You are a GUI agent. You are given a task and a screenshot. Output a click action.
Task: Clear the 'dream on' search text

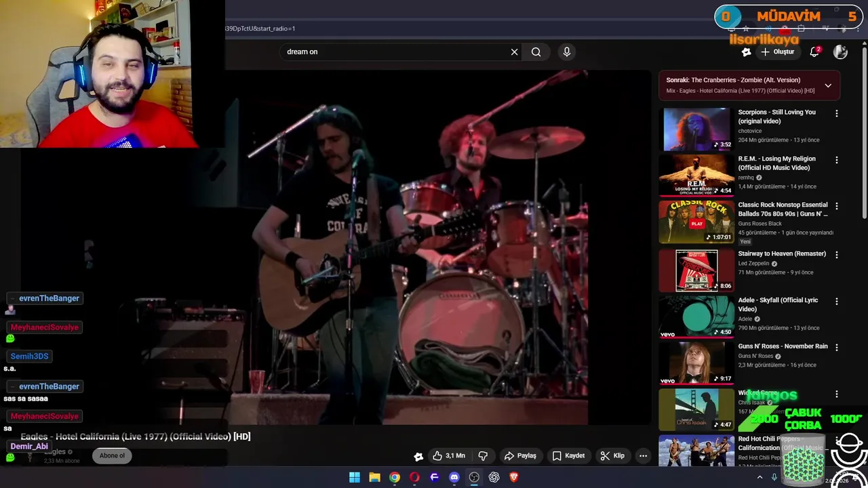[x=514, y=52]
